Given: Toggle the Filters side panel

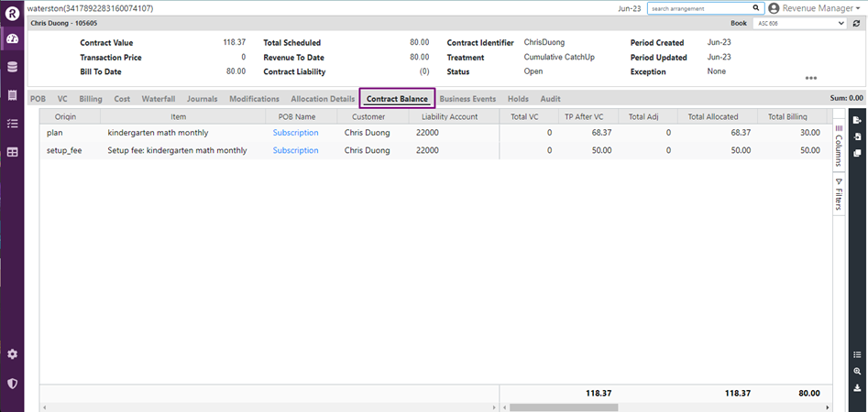Looking at the screenshot, I should (x=839, y=194).
